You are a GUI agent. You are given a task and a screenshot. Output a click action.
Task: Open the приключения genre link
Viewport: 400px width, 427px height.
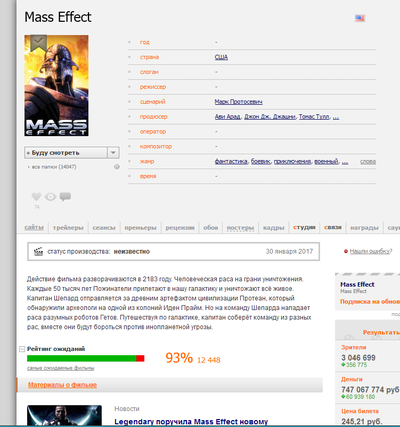[x=292, y=161]
